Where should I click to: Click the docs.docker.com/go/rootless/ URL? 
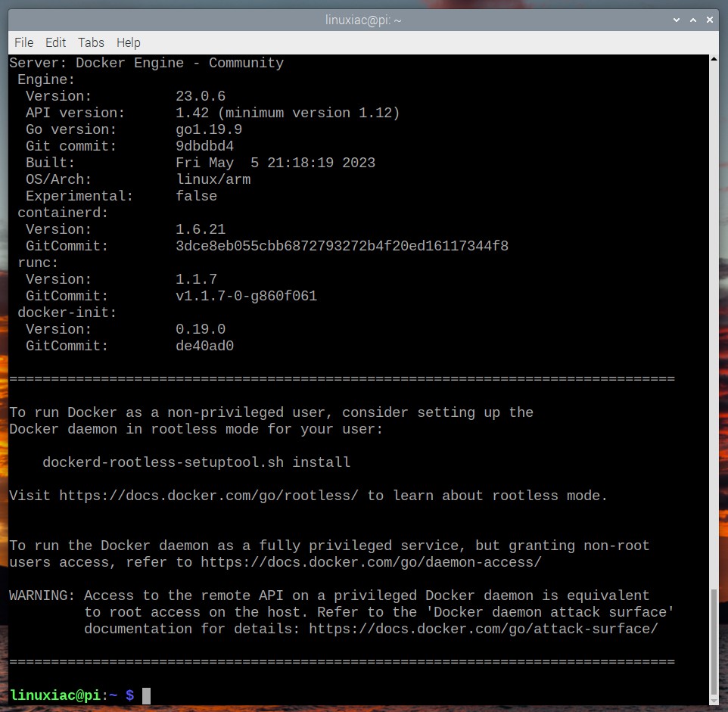coord(209,496)
